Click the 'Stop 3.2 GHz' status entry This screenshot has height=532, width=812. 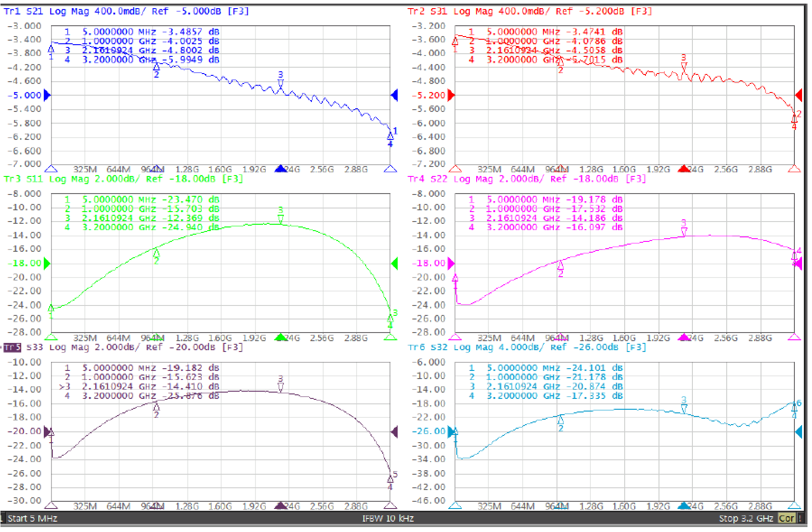coord(746,518)
